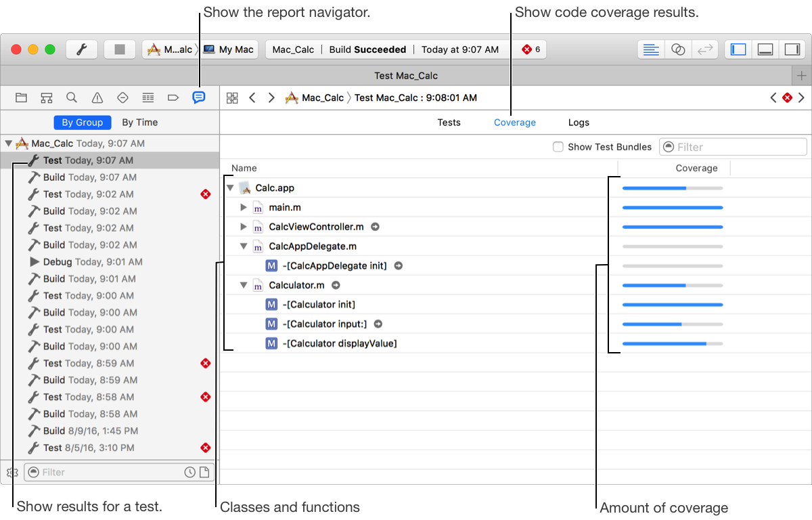Click the build-and-run wrench button in toolbar
The height and width of the screenshot is (520, 812).
click(x=81, y=49)
